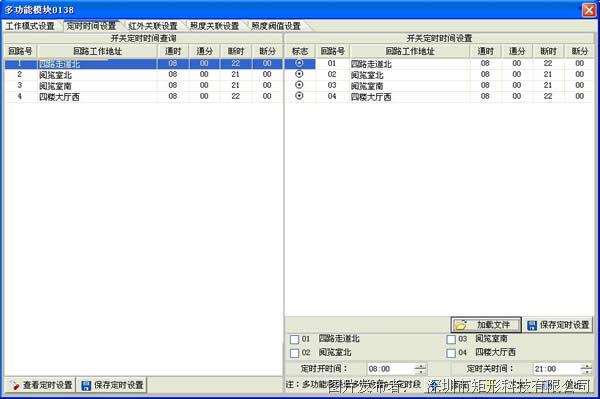Click 保存定时设置 beside 加载文件
This screenshot has height=399, width=600.
pos(558,325)
